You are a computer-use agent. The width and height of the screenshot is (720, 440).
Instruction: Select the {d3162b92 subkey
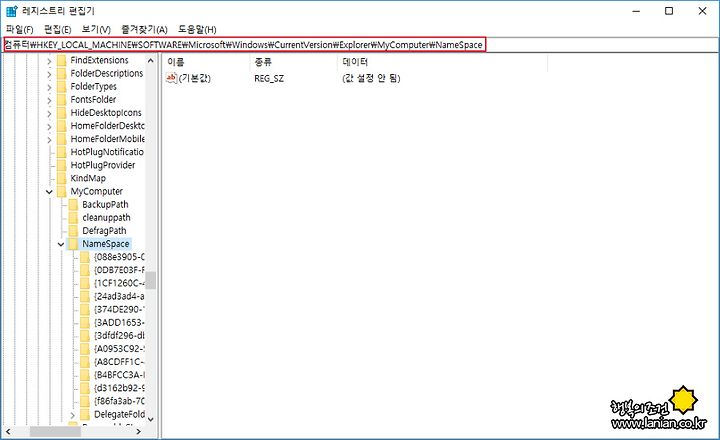click(x=119, y=388)
